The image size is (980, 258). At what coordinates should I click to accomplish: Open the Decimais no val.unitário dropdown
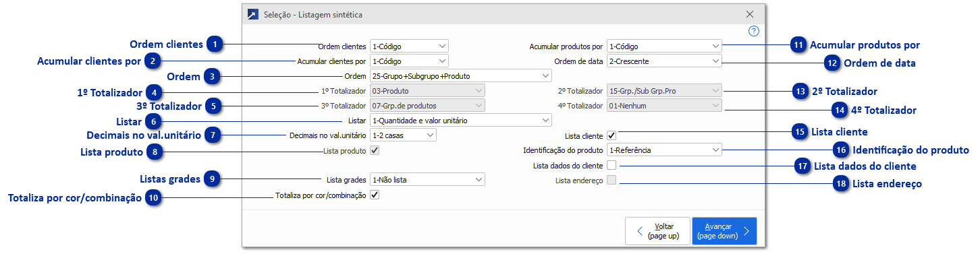[403, 135]
